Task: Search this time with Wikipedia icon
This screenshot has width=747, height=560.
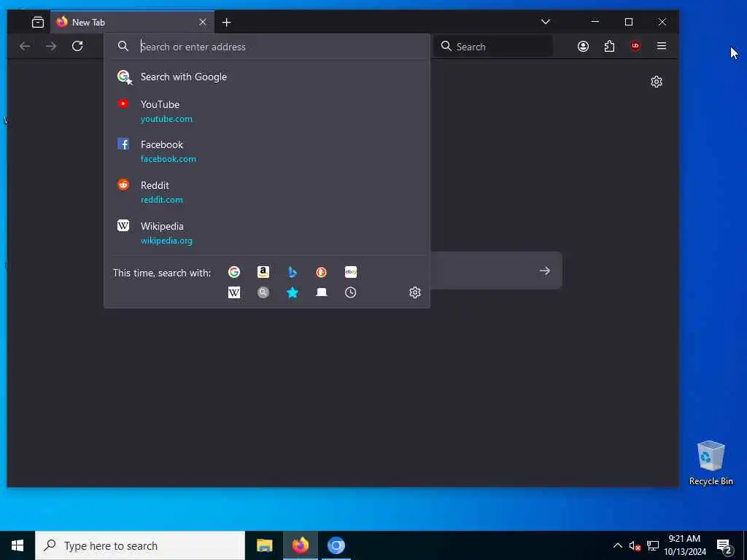Action: click(x=234, y=292)
